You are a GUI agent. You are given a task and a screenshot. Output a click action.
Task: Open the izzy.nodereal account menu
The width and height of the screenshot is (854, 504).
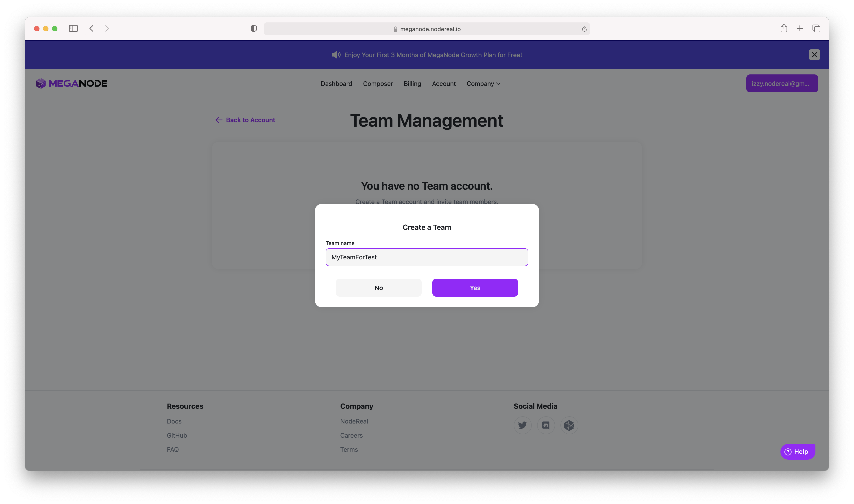[782, 84]
